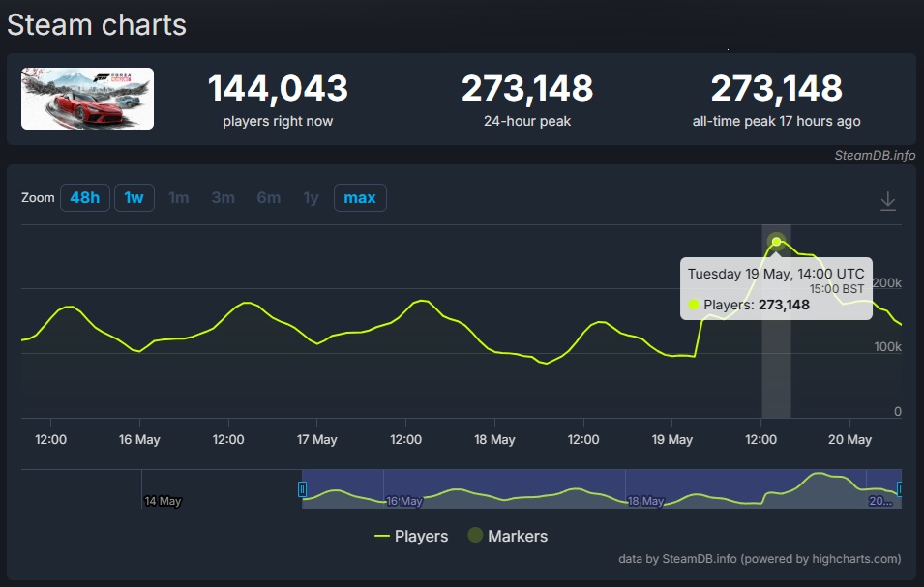Click the selected range area in navigator
This screenshot has width=924, height=587.
(601, 489)
